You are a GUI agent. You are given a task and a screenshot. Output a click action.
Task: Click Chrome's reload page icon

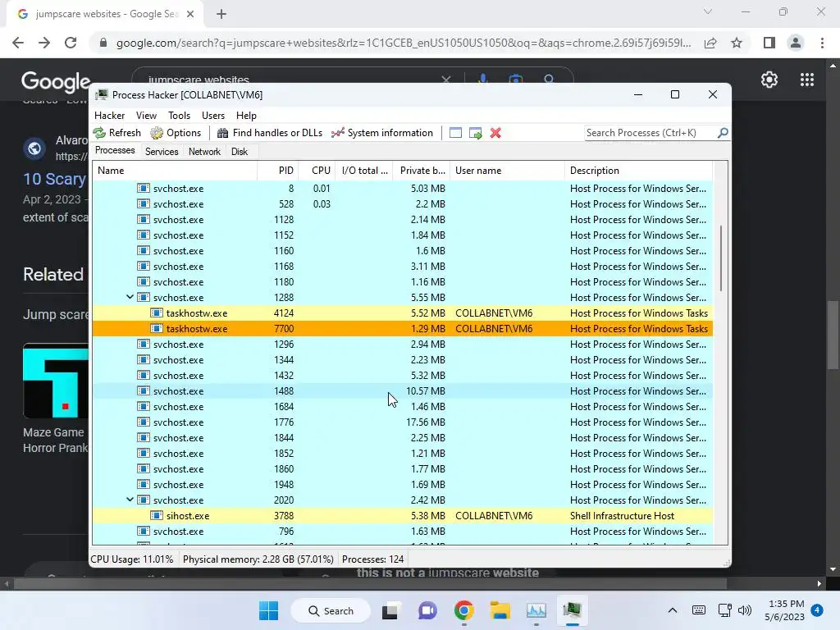pos(71,43)
